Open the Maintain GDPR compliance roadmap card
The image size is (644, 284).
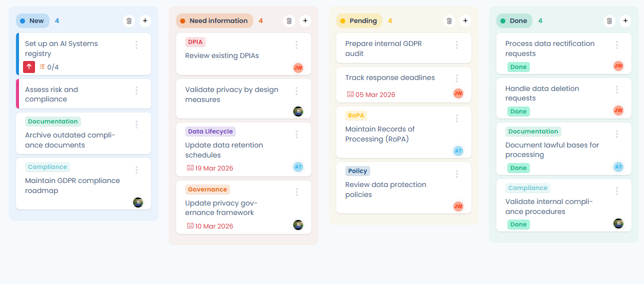click(84, 184)
